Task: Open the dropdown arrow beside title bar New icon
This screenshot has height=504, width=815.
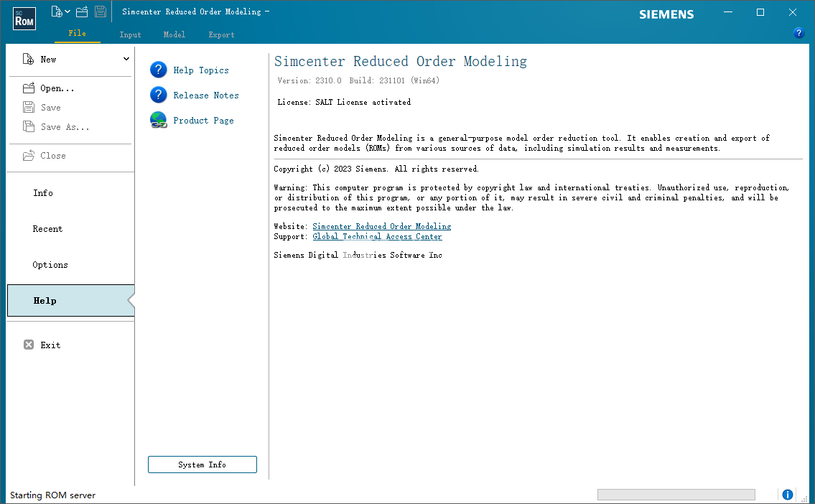Action: point(67,11)
